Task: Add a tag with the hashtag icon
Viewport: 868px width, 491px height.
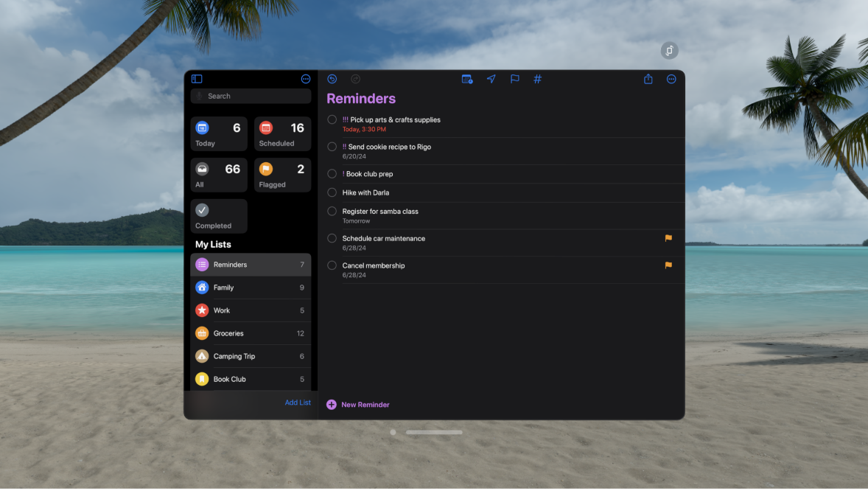Action: (x=537, y=79)
